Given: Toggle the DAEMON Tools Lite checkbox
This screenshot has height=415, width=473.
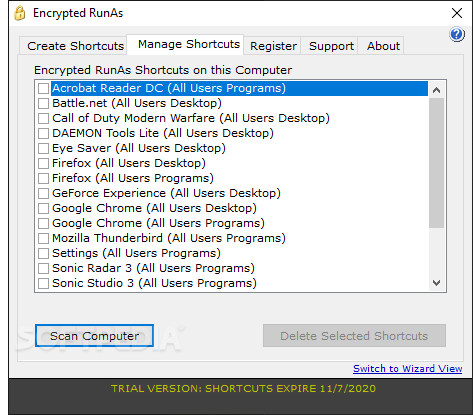Looking at the screenshot, I should point(43,133).
